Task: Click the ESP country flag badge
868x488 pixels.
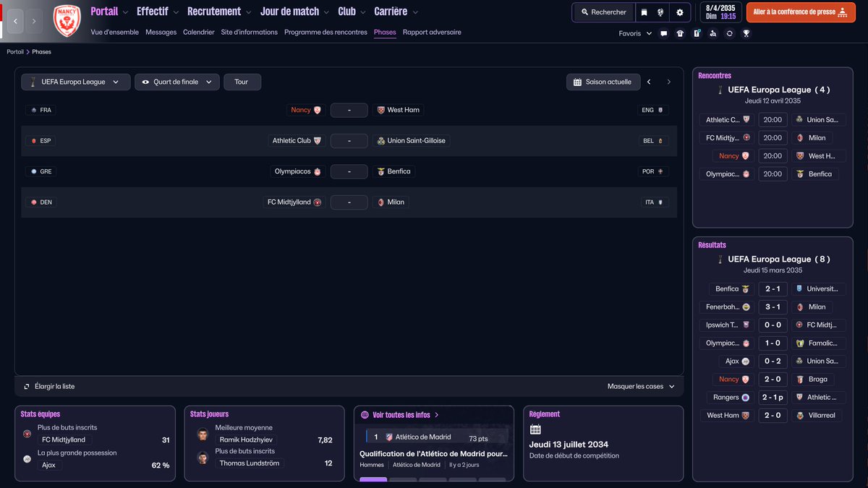Action: click(x=41, y=141)
